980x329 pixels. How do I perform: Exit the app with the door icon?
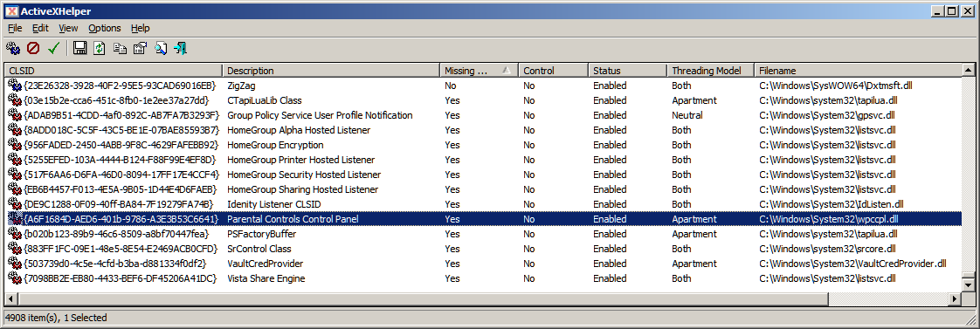(181, 48)
